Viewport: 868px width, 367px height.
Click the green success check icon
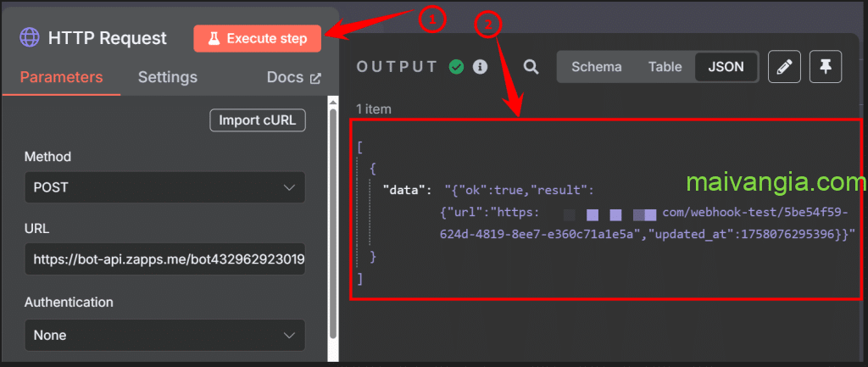[456, 67]
